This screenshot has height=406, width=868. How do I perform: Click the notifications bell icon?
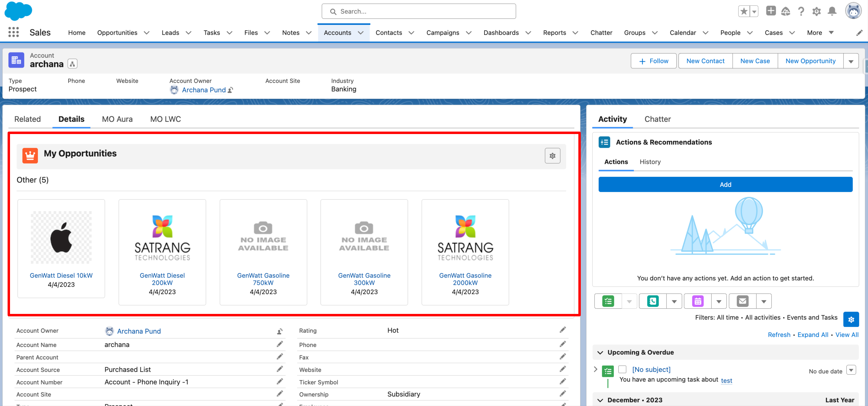coord(832,12)
